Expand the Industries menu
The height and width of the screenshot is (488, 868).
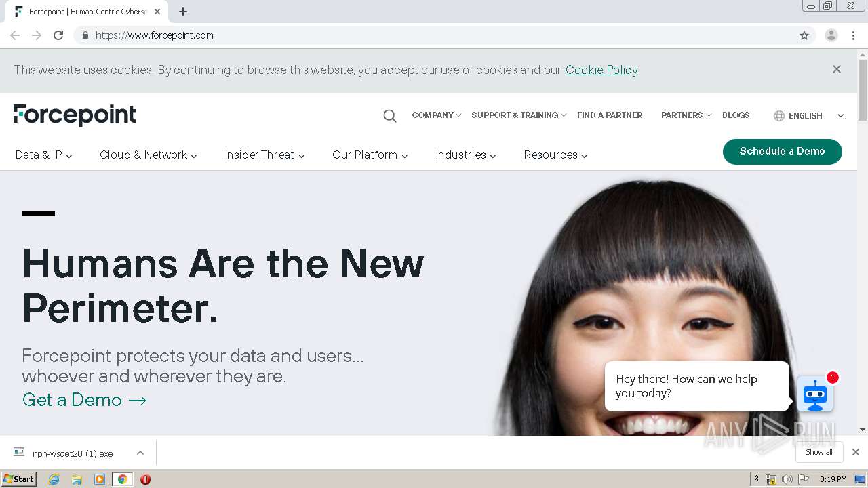[466, 155]
